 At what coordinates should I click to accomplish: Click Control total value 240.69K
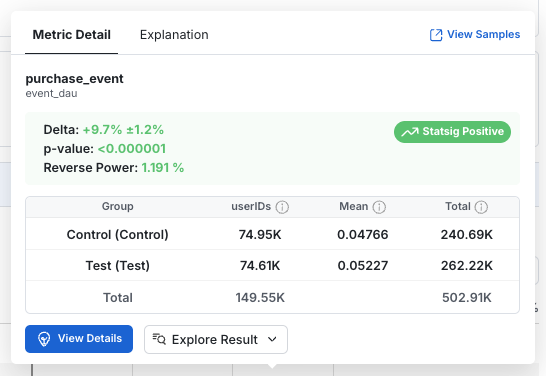point(467,235)
